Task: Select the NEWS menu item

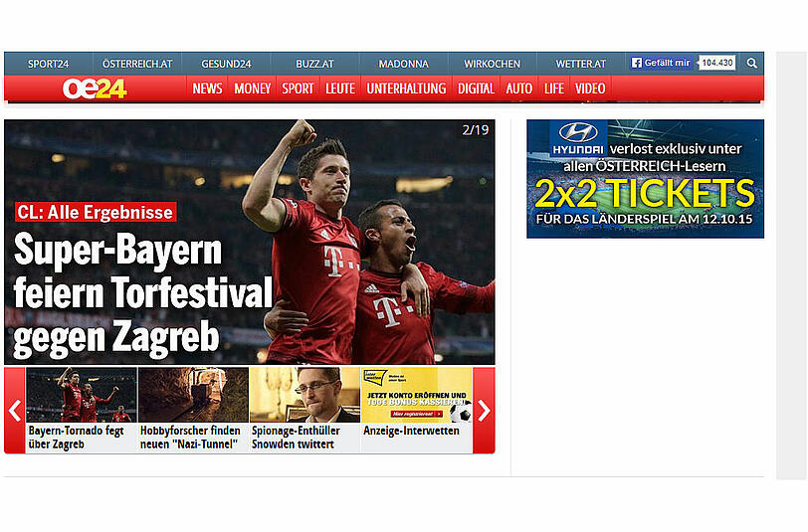Action: [207, 89]
